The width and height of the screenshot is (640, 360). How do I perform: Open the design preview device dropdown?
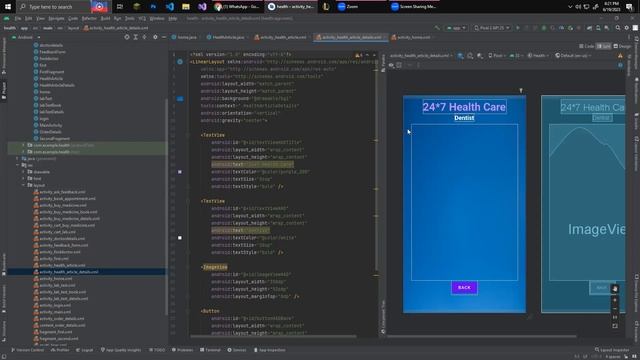pos(496,56)
